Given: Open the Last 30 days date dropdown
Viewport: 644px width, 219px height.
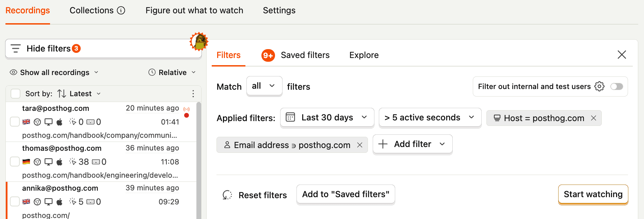Looking at the screenshot, I should click(327, 117).
